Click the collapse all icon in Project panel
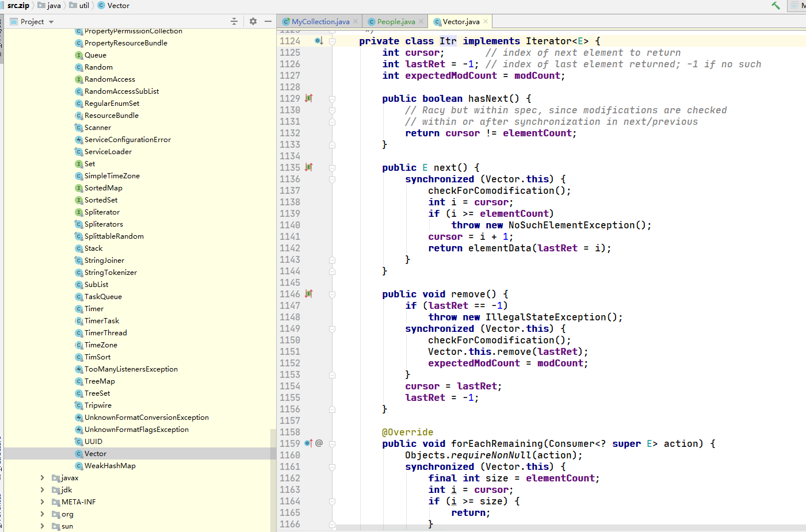Image resolution: width=806 pixels, height=532 pixels. [234, 21]
